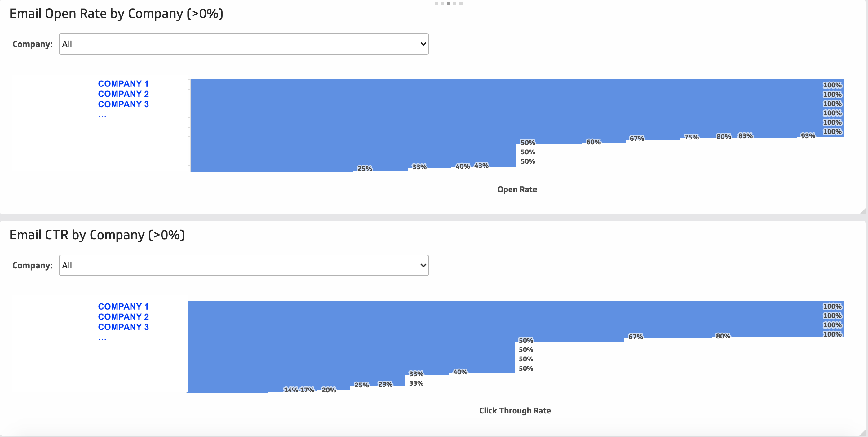Open the Company dropdown in CTR panel

(x=244, y=266)
